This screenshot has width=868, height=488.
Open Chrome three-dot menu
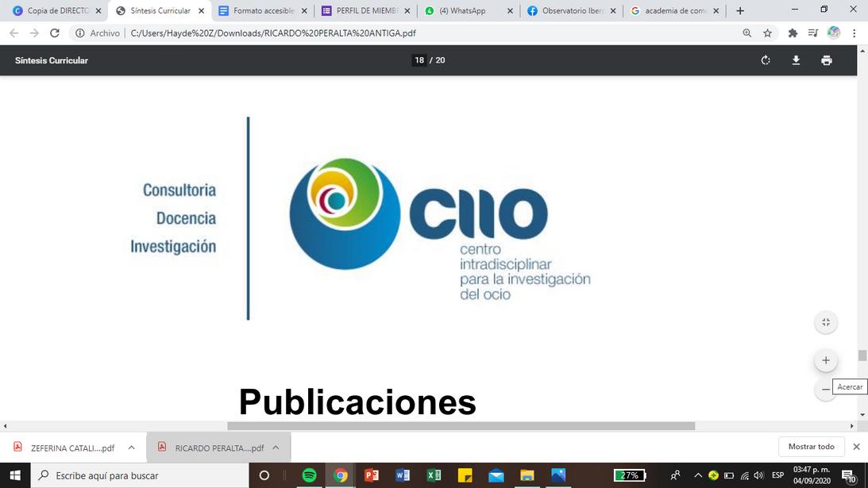tap(854, 33)
